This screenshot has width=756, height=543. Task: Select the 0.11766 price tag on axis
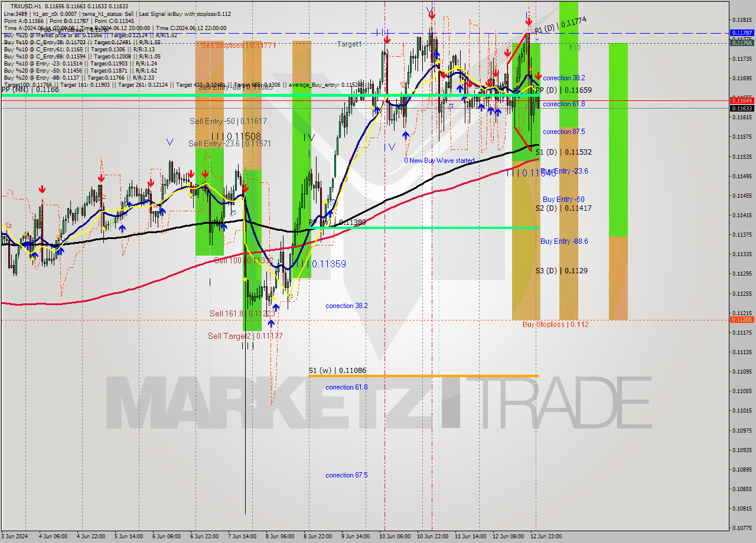pos(742,42)
